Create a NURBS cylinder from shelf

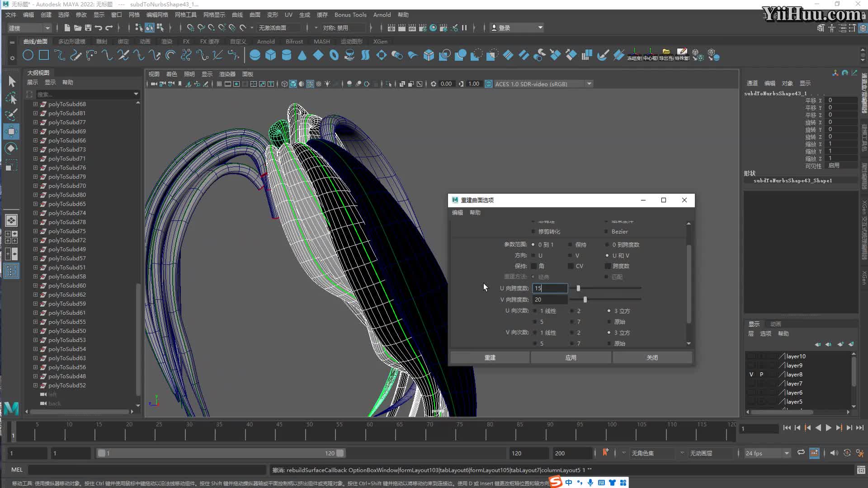[287, 56]
